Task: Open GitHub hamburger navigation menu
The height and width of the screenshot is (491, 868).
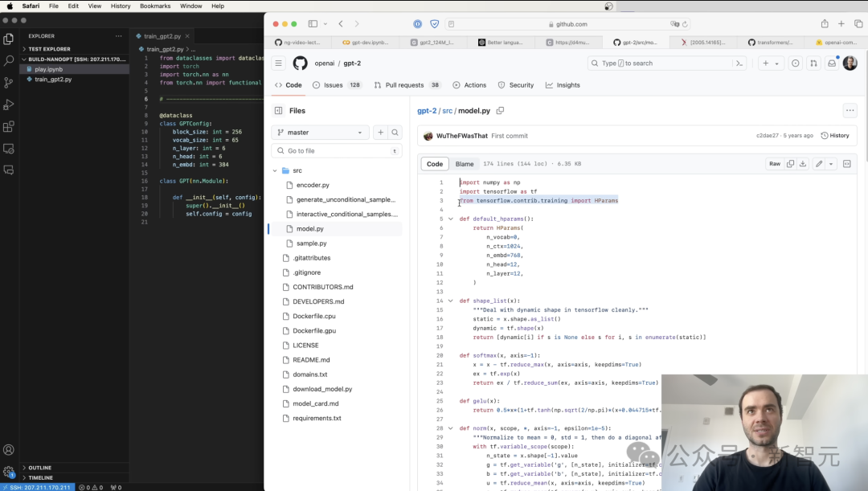Action: pyautogui.click(x=278, y=63)
